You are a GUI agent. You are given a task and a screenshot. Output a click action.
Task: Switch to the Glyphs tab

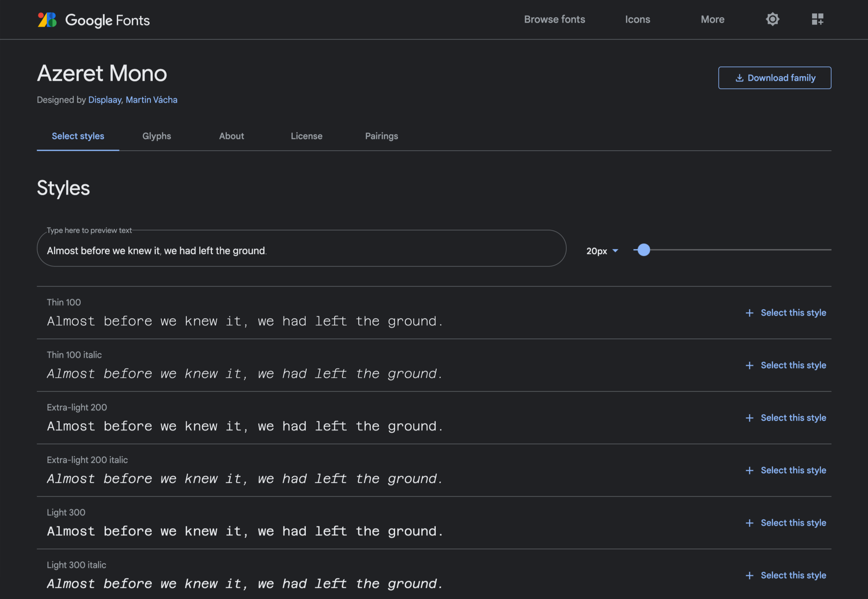click(x=157, y=136)
